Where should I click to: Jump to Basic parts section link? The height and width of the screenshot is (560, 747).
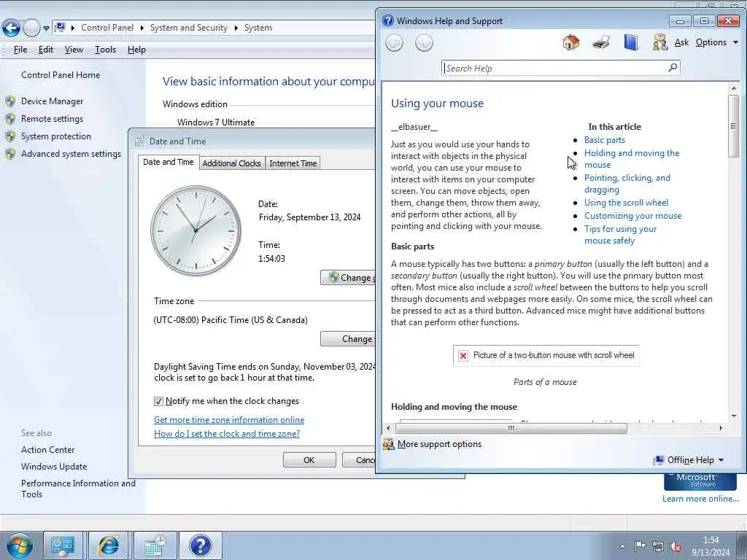(605, 140)
